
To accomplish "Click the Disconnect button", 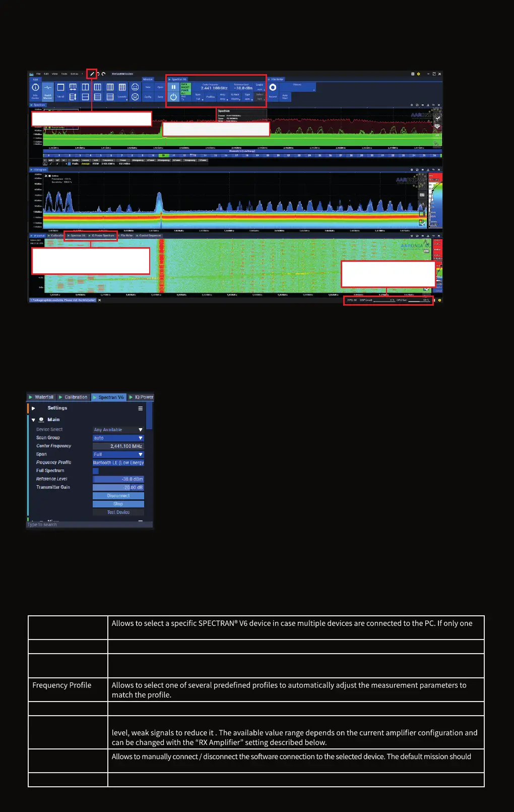I will coord(118,496).
